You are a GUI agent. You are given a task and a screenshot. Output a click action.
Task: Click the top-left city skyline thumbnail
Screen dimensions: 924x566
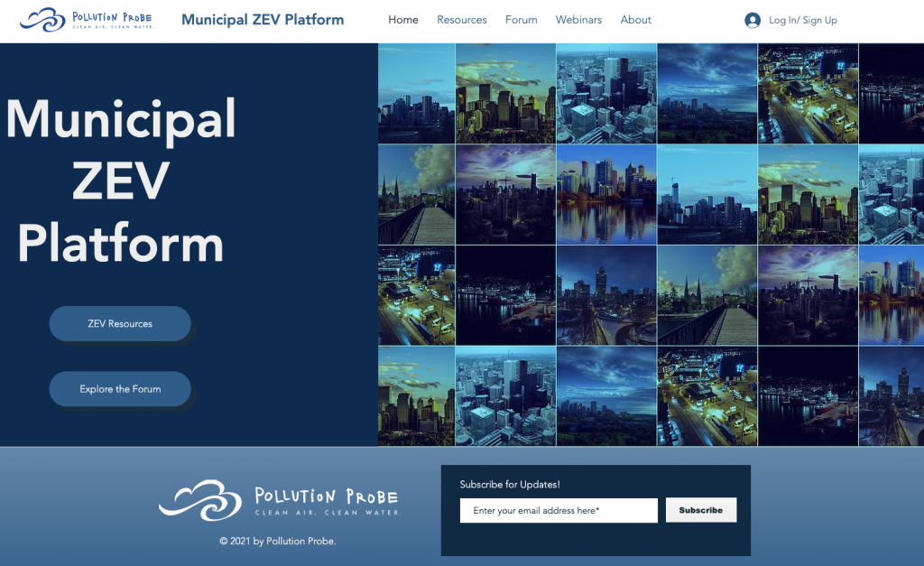point(416,94)
